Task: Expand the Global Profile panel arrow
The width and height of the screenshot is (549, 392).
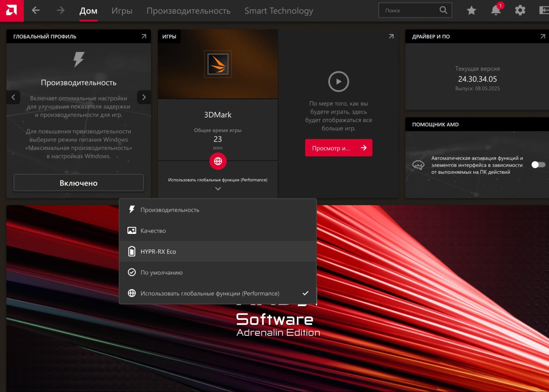Action: [144, 36]
